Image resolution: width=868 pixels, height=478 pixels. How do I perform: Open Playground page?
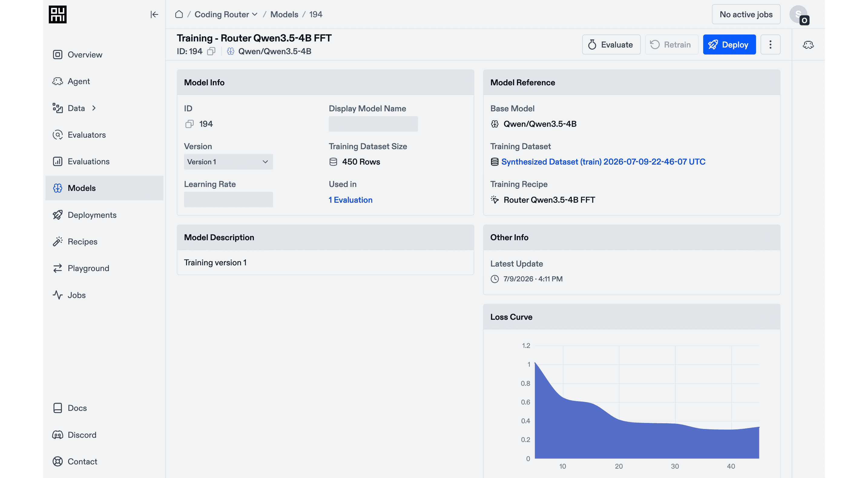[104, 268]
